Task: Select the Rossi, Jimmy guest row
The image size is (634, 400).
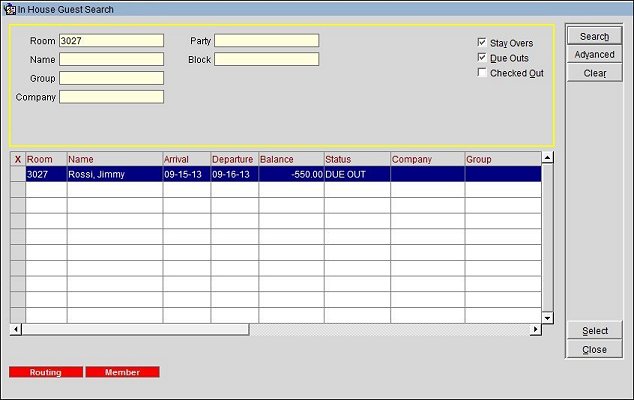Action: pyautogui.click(x=114, y=174)
